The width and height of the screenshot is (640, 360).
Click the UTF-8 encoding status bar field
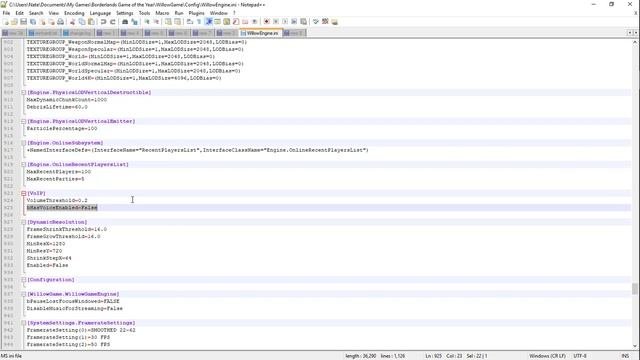pos(580,356)
